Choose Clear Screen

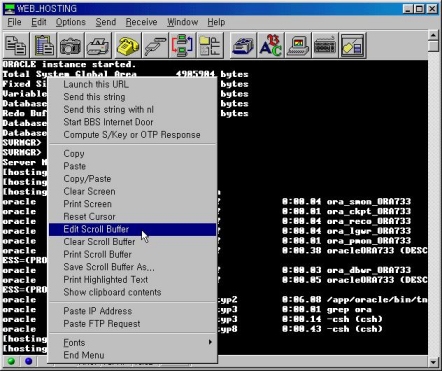(x=132, y=192)
